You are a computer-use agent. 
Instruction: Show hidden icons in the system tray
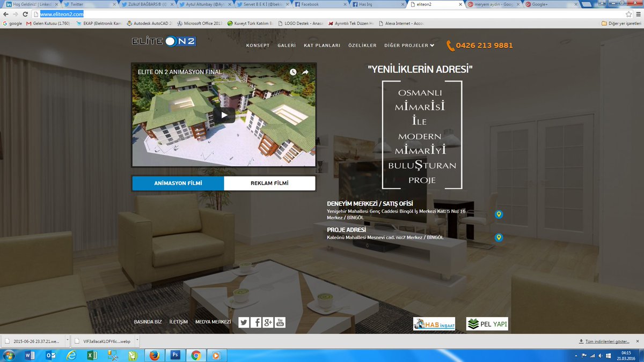576,355
